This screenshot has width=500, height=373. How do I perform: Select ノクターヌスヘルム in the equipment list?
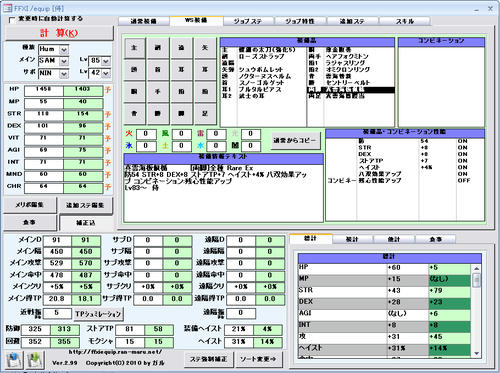click(x=265, y=76)
